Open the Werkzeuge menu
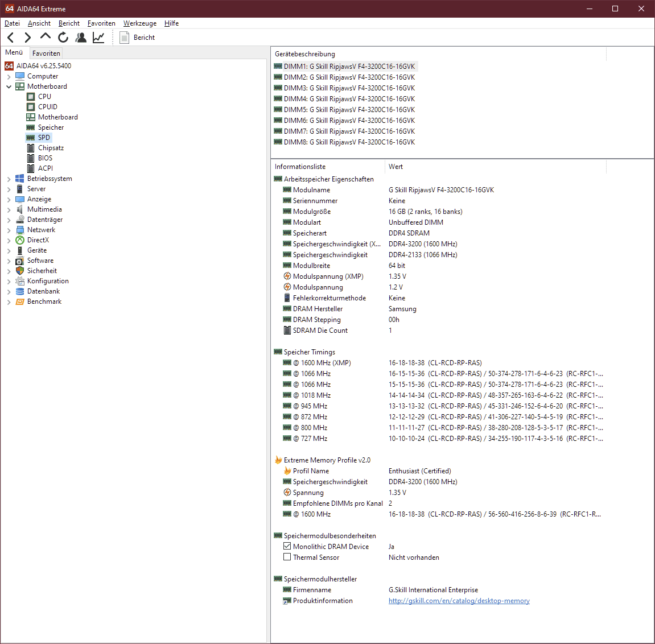The width and height of the screenshot is (655, 644). pos(139,23)
